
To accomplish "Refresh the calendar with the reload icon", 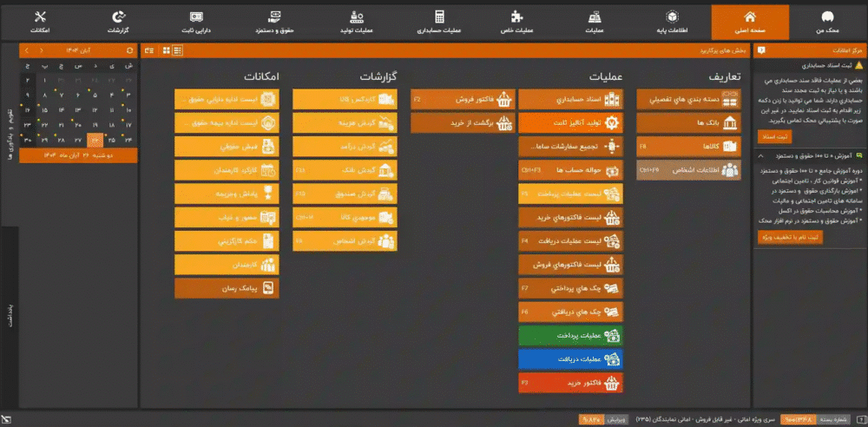I will [130, 51].
